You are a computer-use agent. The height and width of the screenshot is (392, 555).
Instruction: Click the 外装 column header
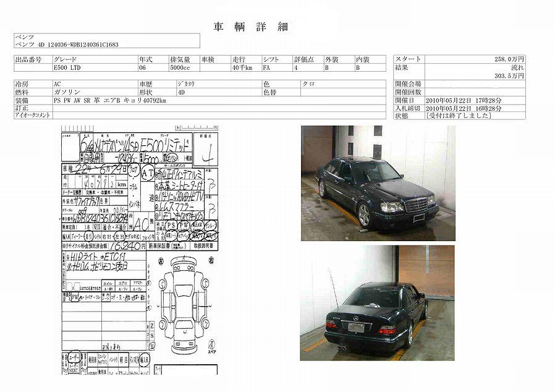point(332,59)
